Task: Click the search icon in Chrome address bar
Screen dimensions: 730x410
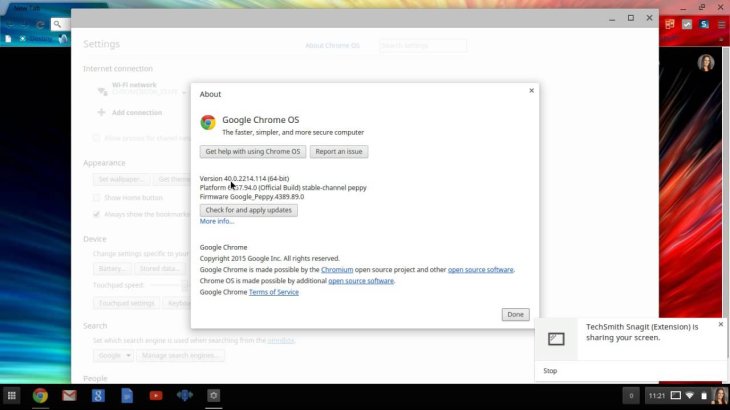Action: pos(57,24)
